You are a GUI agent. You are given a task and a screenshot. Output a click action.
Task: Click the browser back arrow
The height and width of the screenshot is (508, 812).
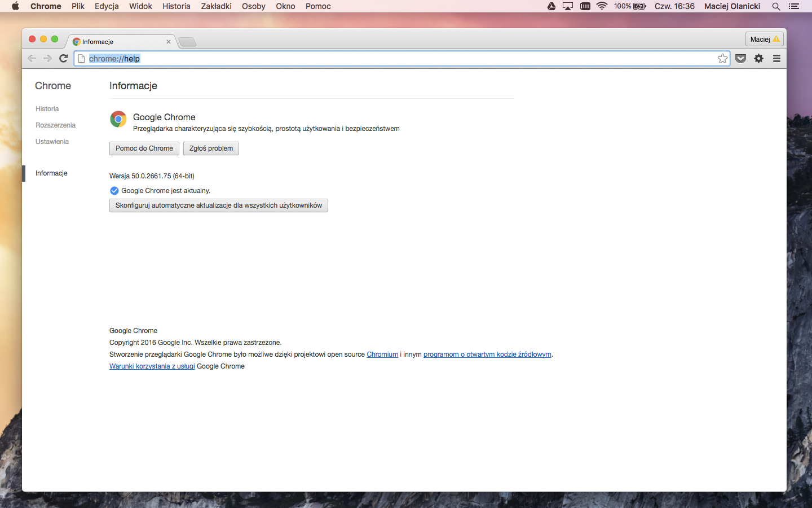pyautogui.click(x=32, y=58)
